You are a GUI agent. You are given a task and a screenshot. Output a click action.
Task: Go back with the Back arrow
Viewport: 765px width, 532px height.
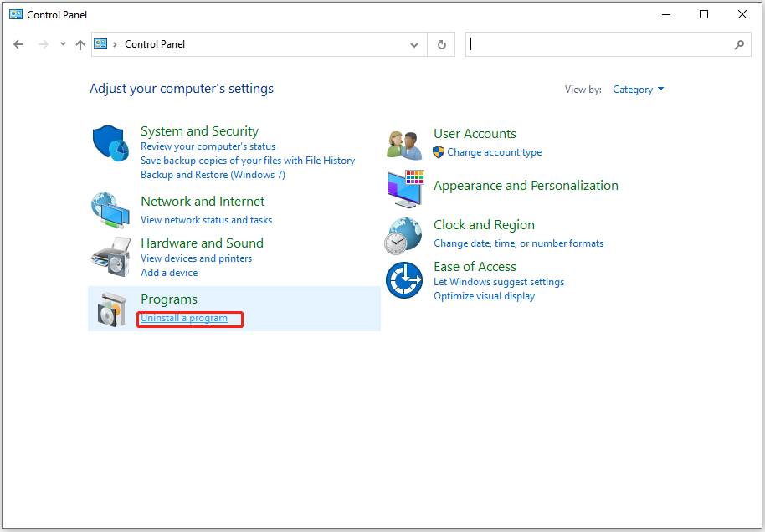pos(18,44)
